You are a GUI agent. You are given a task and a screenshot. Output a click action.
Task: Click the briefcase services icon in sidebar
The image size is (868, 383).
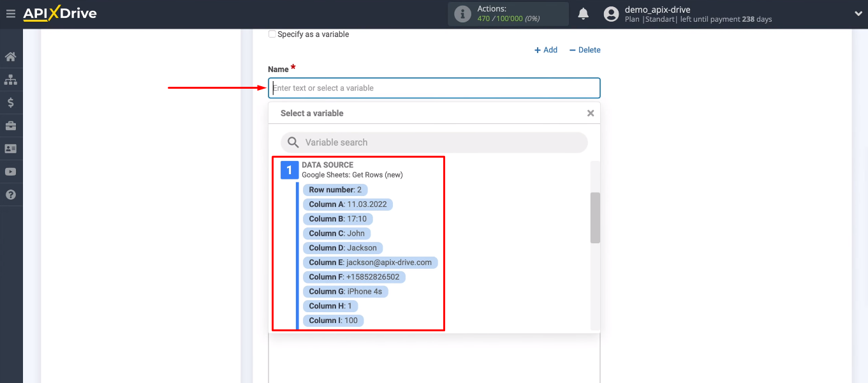coord(11,125)
